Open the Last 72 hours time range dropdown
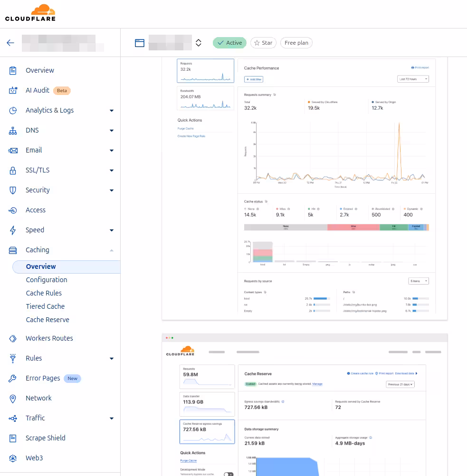 [412, 79]
